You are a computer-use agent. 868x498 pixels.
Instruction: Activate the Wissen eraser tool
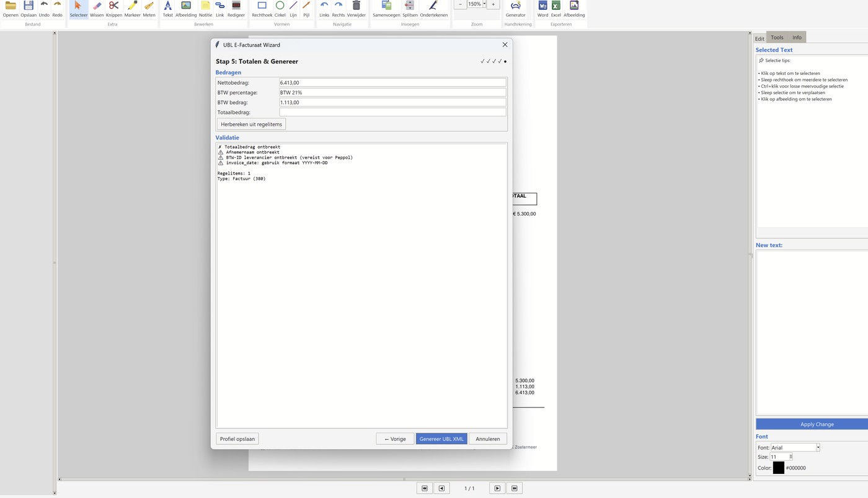click(x=96, y=9)
